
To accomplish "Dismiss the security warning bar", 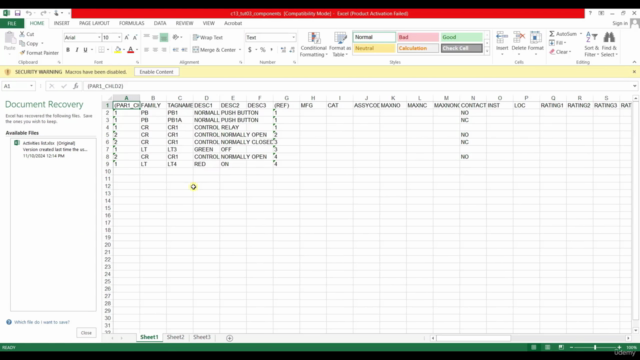I will coord(634,72).
